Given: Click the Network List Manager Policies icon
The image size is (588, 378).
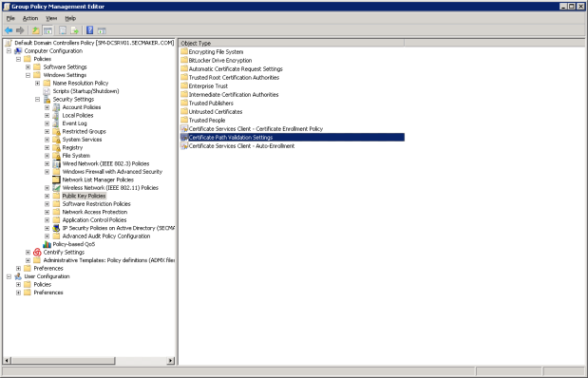Looking at the screenshot, I should (x=56, y=180).
